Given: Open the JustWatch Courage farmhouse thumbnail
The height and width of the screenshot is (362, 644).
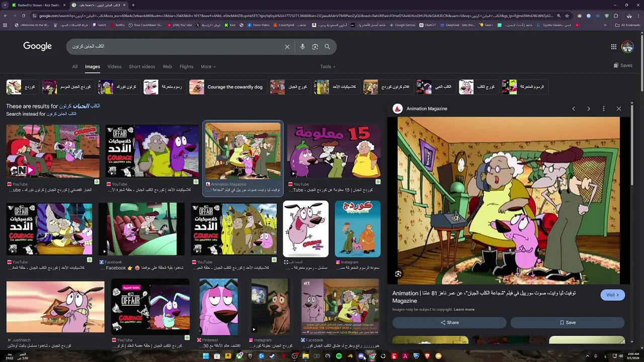Looking at the screenshot, I should click(55, 308).
